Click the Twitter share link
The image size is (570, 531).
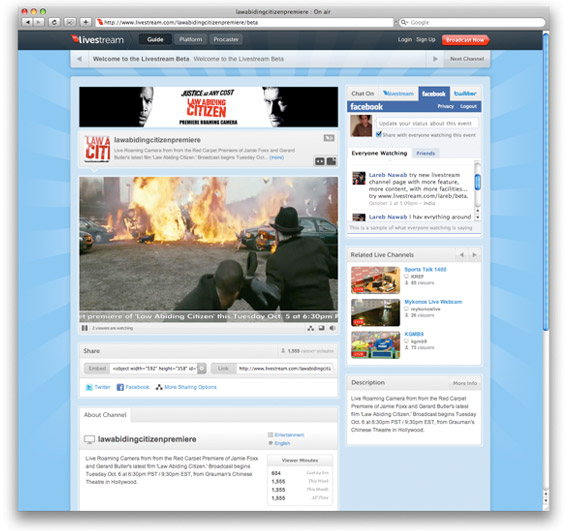(102, 387)
